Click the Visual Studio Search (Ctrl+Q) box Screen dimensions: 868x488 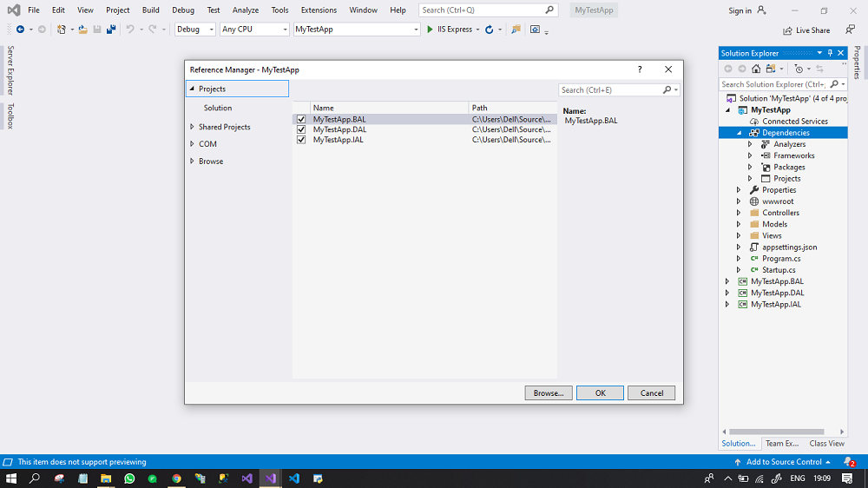point(488,10)
